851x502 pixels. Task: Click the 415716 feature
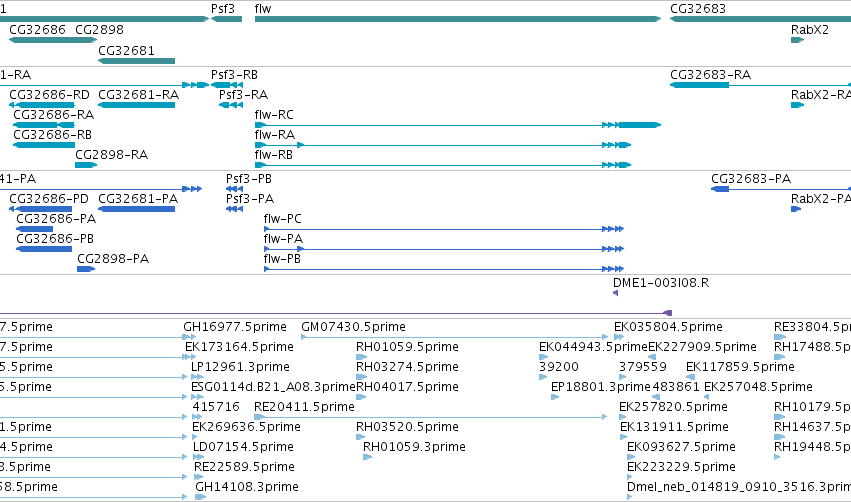(x=197, y=417)
